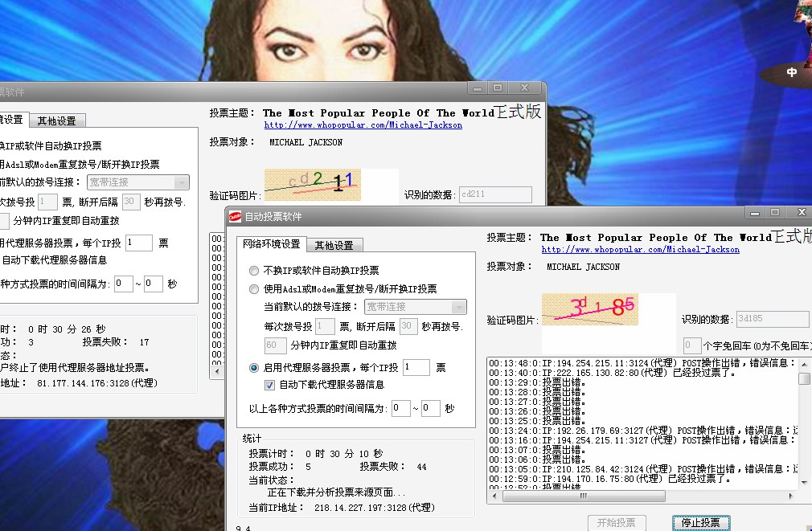Uncheck the 自动下载代理服务器信息 checkbox
Screen dimensions: 812x531
(x=270, y=385)
